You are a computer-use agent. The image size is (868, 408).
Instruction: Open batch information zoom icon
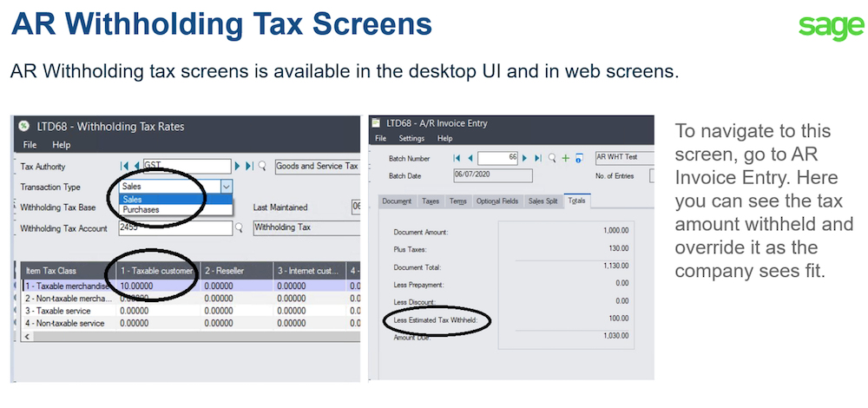coord(579,158)
